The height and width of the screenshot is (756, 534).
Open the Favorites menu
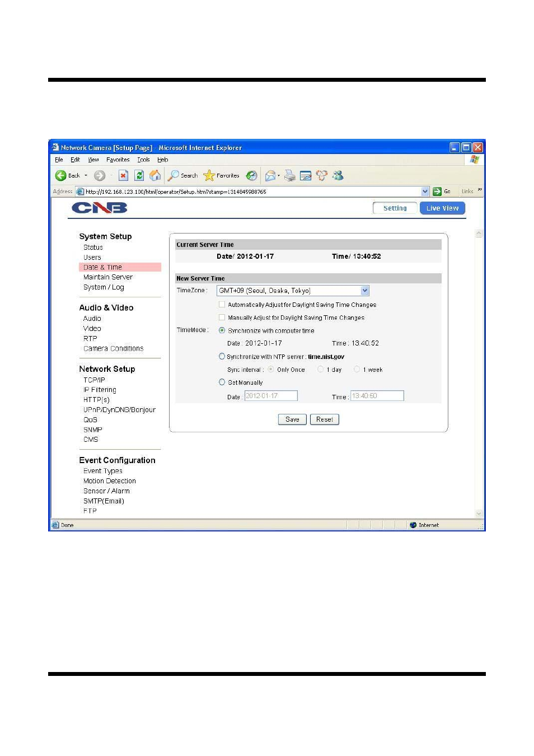[x=118, y=160]
